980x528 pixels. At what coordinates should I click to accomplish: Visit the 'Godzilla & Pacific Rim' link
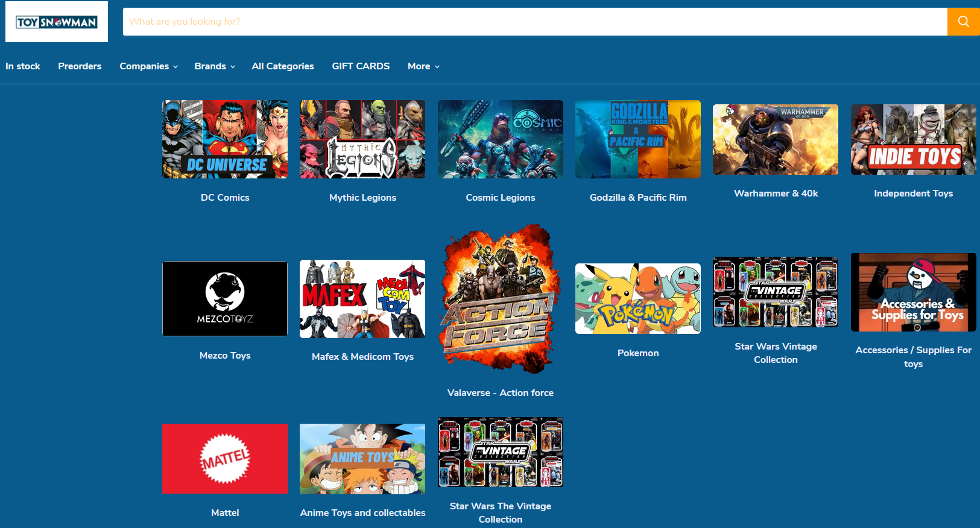638,198
